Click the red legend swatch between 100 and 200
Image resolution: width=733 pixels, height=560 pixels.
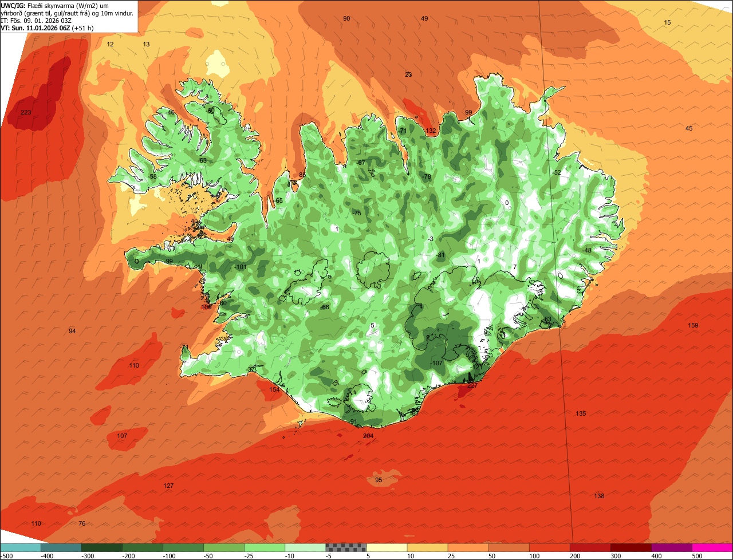click(549, 547)
